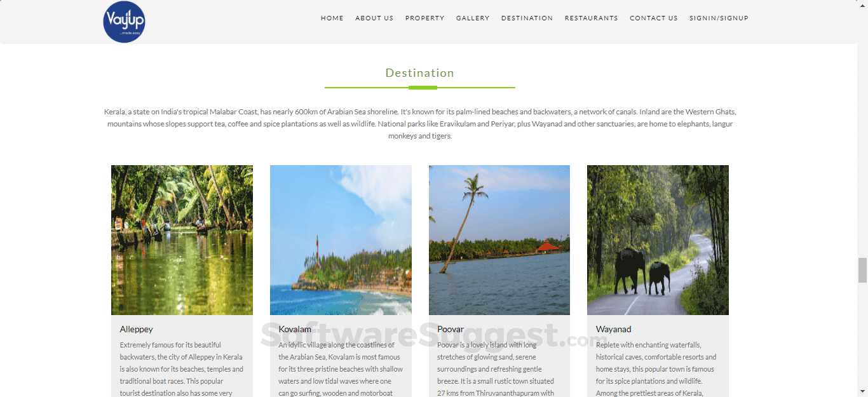The height and width of the screenshot is (397, 868).
Task: Go to the ABOUT US page
Action: 374,18
